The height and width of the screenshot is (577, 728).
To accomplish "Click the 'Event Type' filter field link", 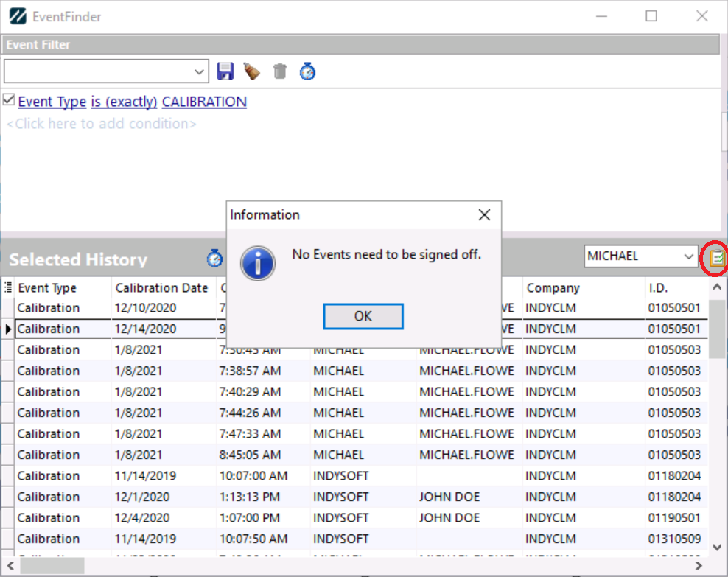I will (x=52, y=102).
